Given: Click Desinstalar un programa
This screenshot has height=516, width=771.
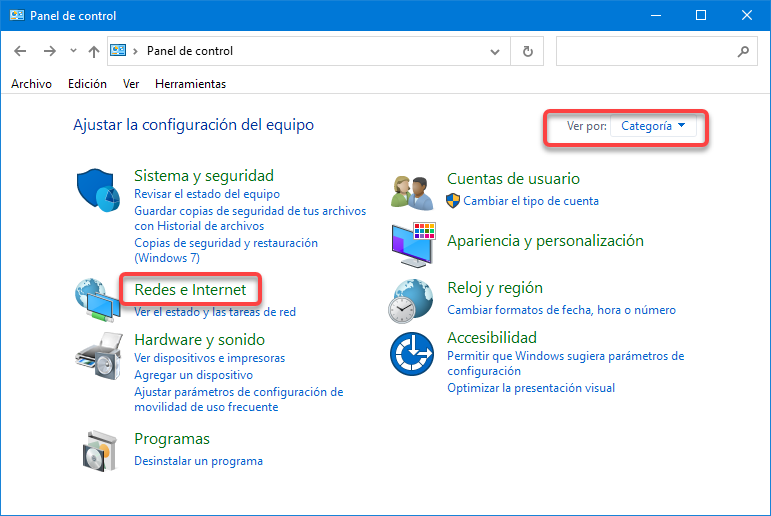Looking at the screenshot, I should [x=199, y=461].
